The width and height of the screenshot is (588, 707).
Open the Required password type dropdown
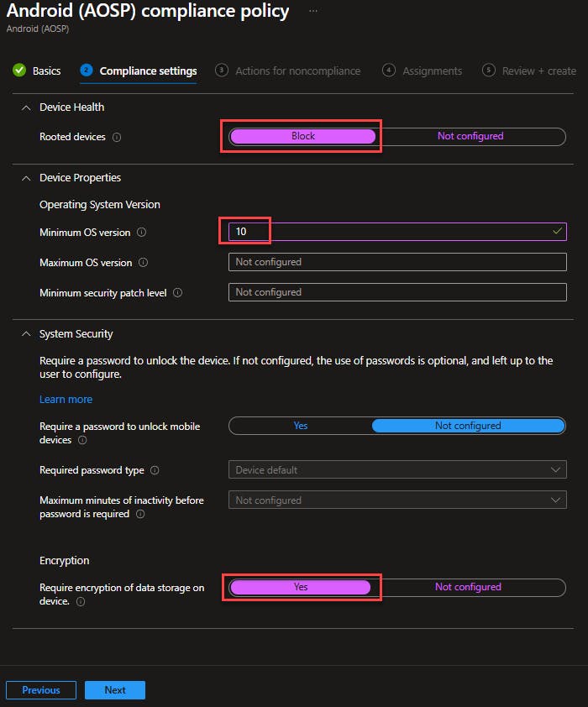click(397, 470)
